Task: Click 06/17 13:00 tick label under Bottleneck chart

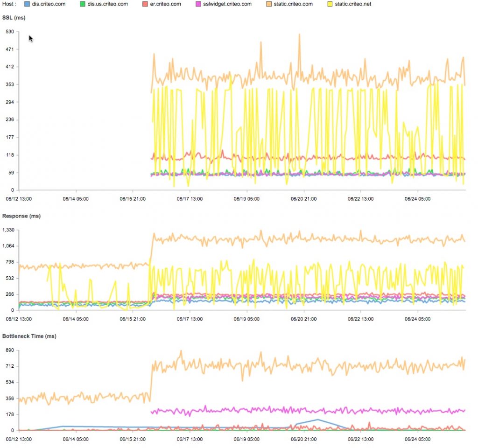Action: pos(190,440)
